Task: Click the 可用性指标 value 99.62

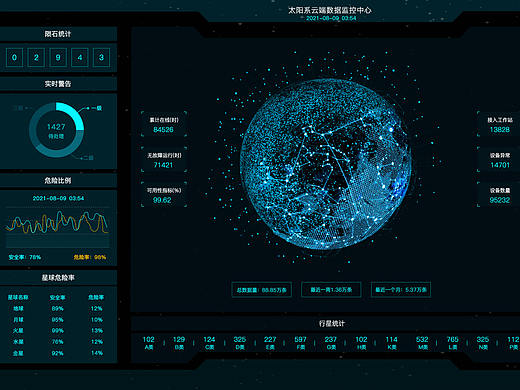Action: (162, 200)
